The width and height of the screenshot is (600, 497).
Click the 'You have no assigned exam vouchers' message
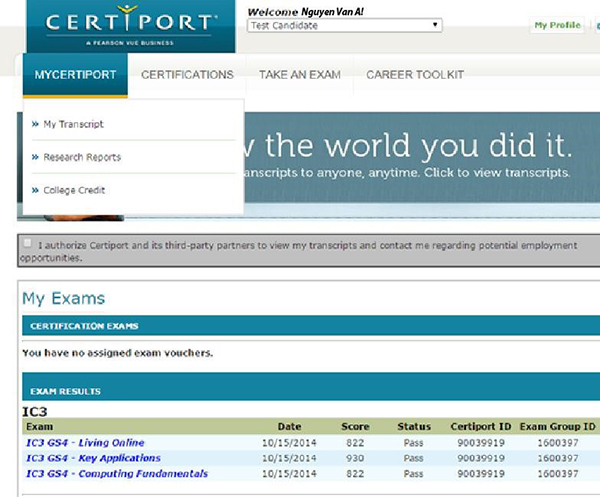[117, 353]
